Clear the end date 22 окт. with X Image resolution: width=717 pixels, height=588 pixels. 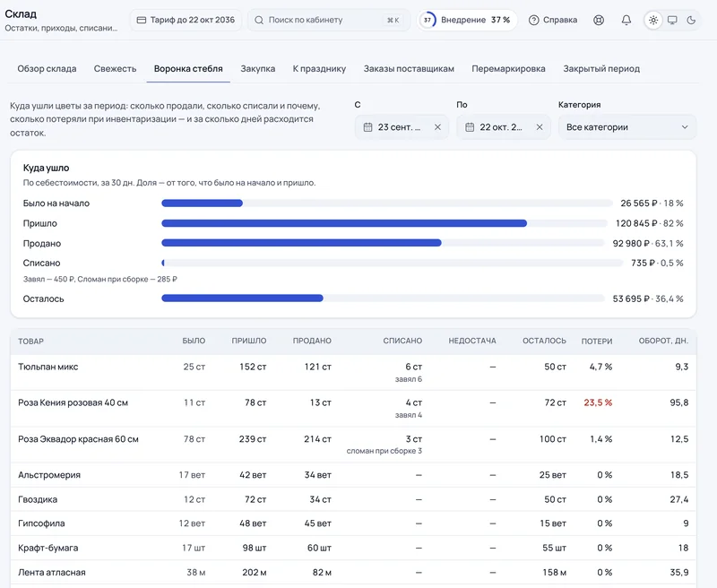pos(540,127)
